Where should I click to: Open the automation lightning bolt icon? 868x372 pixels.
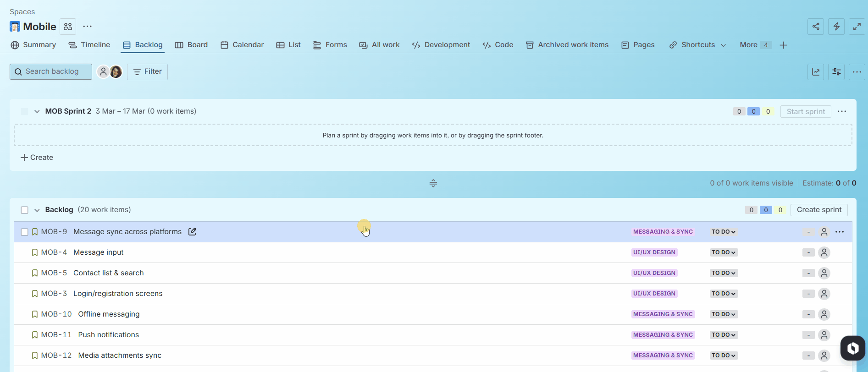836,27
